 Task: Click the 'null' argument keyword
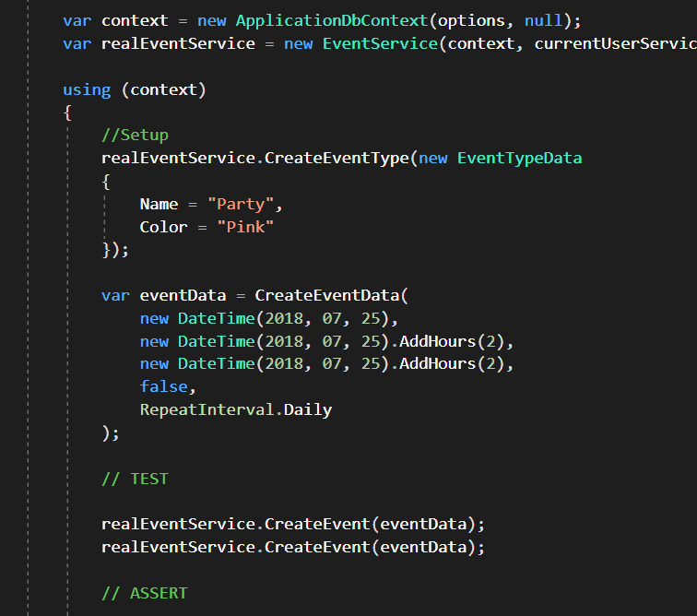(x=543, y=20)
